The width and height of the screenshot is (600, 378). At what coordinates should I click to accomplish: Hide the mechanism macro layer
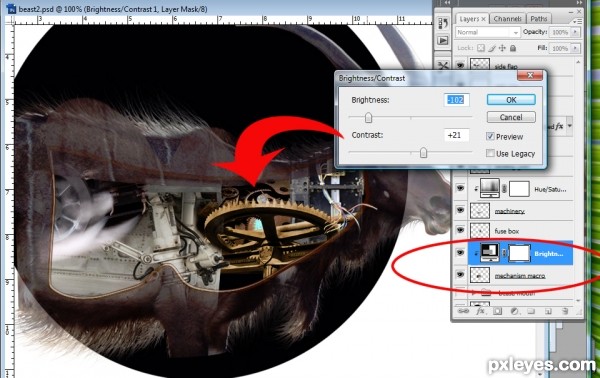pyautogui.click(x=460, y=275)
